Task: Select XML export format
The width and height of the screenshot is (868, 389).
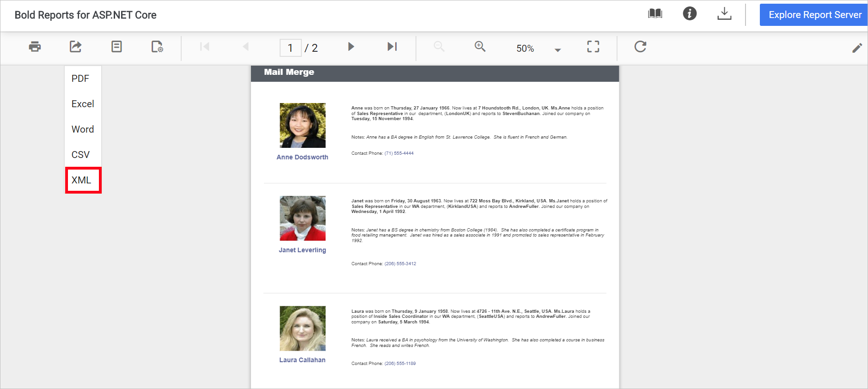Action: pos(82,180)
